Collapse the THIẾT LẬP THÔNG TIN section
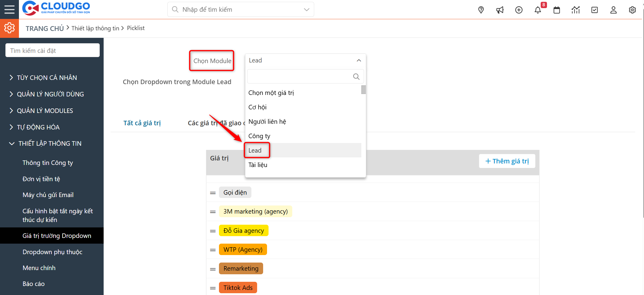This screenshot has width=644, height=295. click(50, 143)
